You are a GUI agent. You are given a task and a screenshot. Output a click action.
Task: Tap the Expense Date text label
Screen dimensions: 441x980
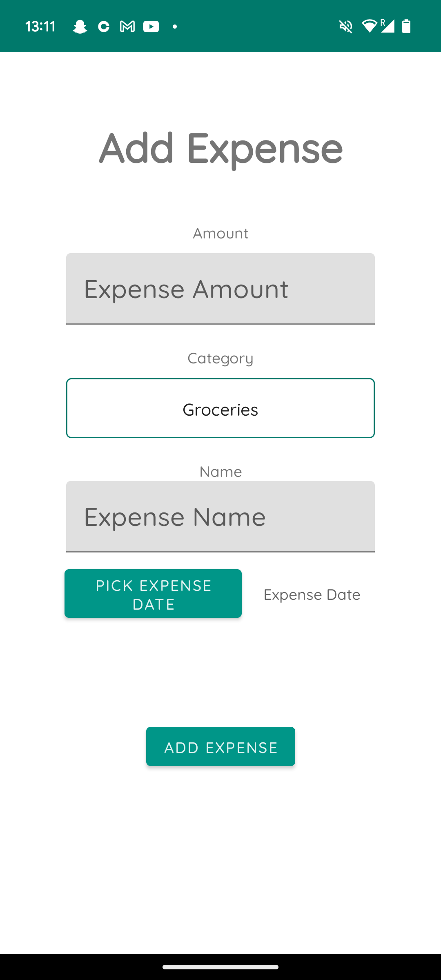coord(312,595)
